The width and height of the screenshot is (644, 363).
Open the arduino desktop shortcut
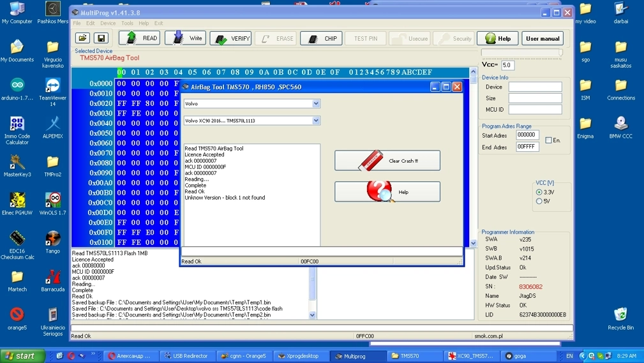[17, 89]
